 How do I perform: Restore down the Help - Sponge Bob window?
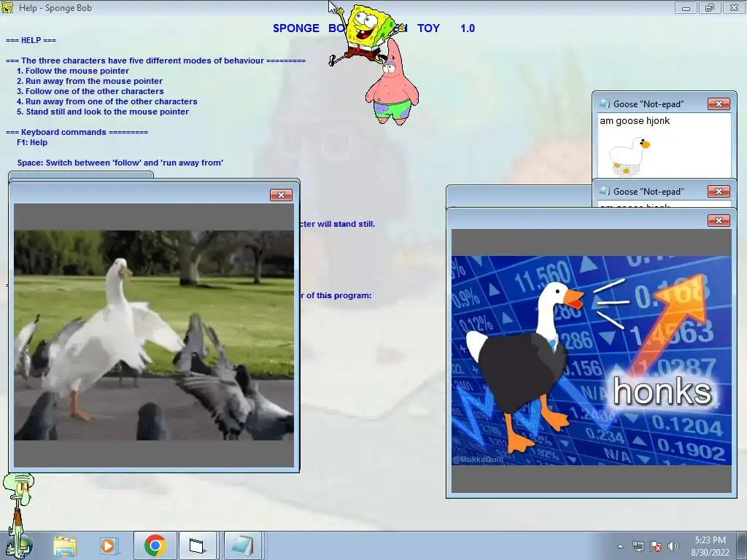(x=710, y=8)
